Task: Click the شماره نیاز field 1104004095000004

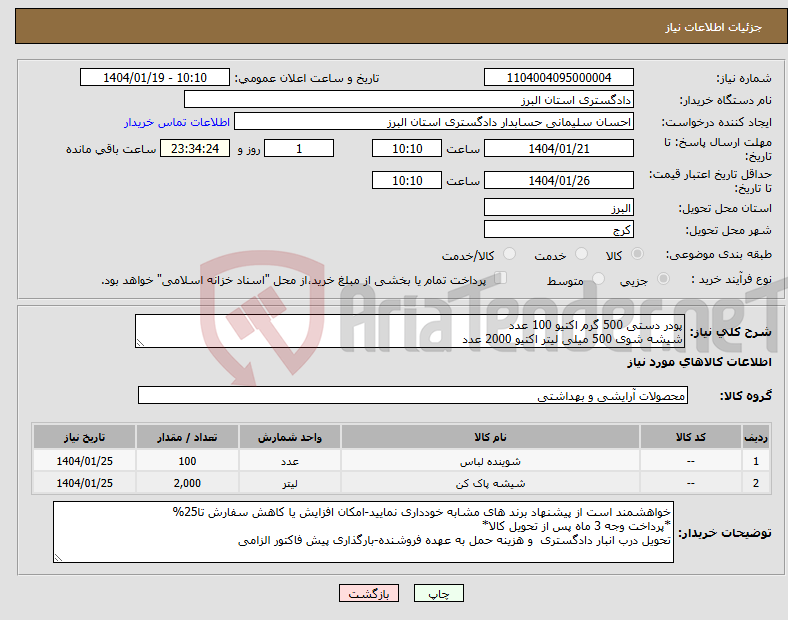Action: click(x=558, y=77)
